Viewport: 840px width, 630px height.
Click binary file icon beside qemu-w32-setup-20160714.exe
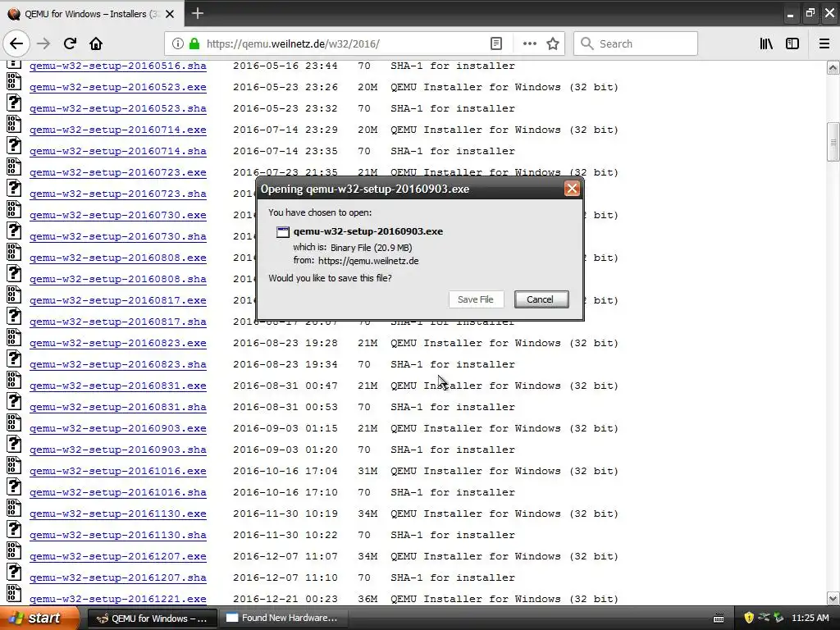coord(14,124)
